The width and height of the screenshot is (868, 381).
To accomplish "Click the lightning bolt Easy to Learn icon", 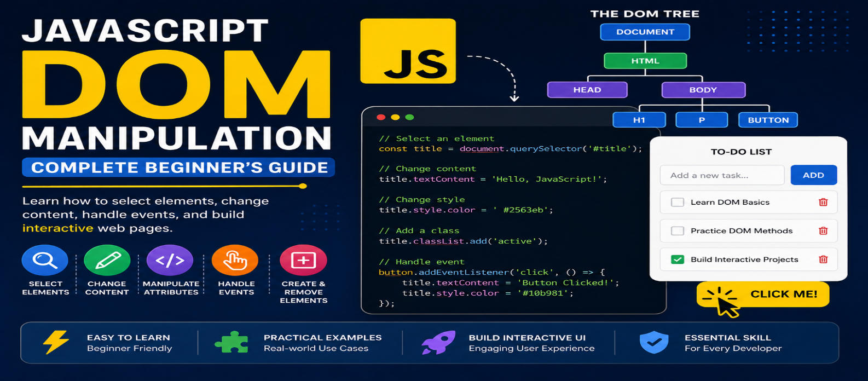I will (56, 343).
